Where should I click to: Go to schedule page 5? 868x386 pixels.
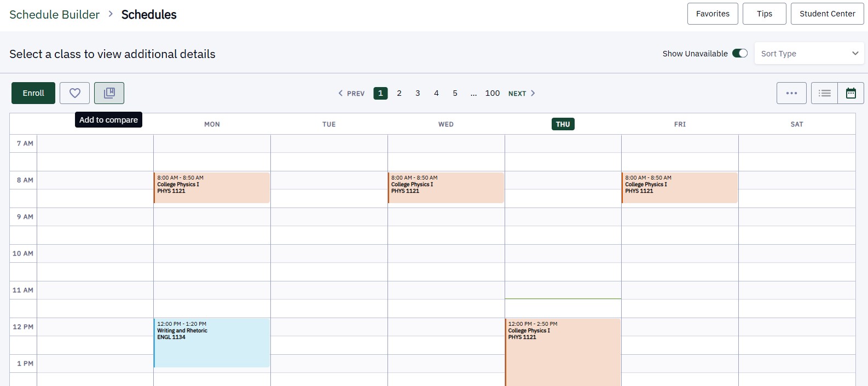455,93
